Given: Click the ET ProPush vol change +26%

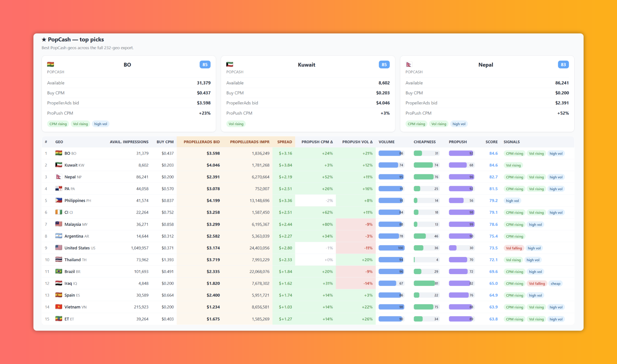Looking at the screenshot, I should tap(367, 319).
